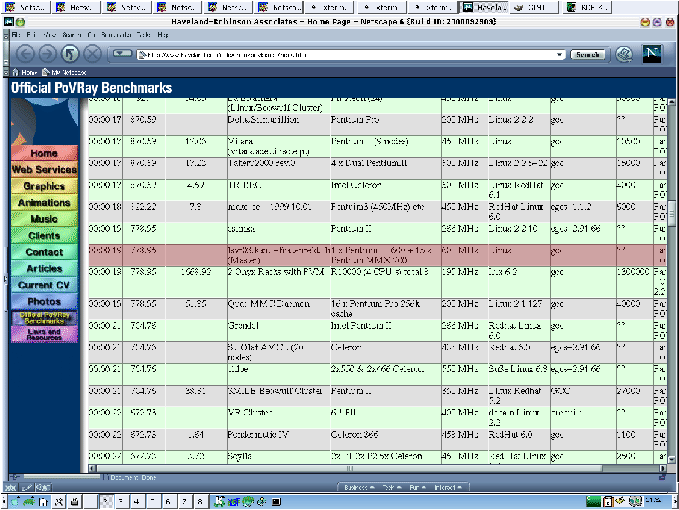Navigate to Current CV page

click(x=43, y=285)
